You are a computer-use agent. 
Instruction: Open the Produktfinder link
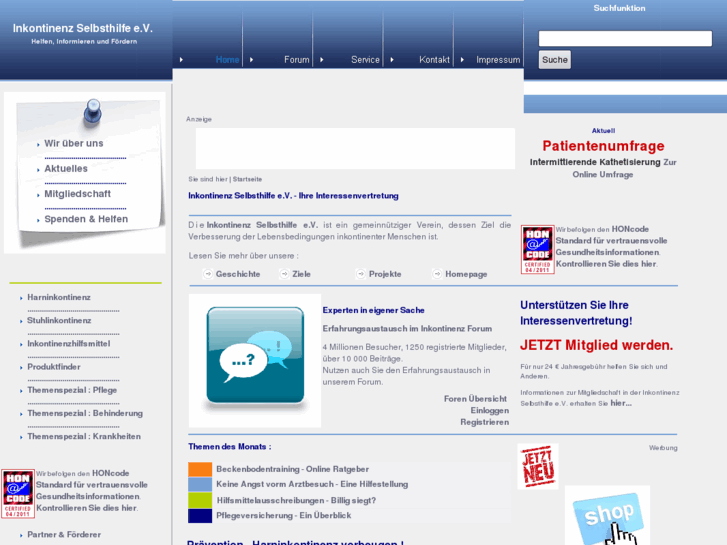(x=54, y=367)
